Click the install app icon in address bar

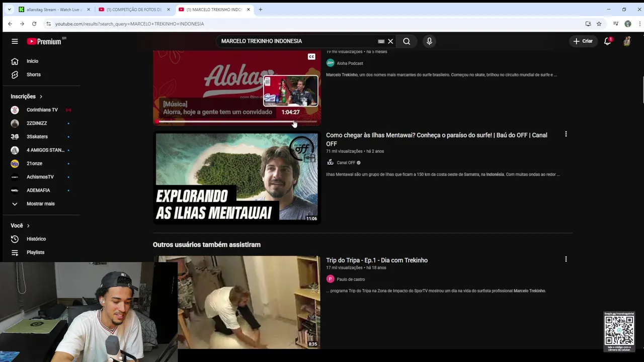(x=588, y=24)
